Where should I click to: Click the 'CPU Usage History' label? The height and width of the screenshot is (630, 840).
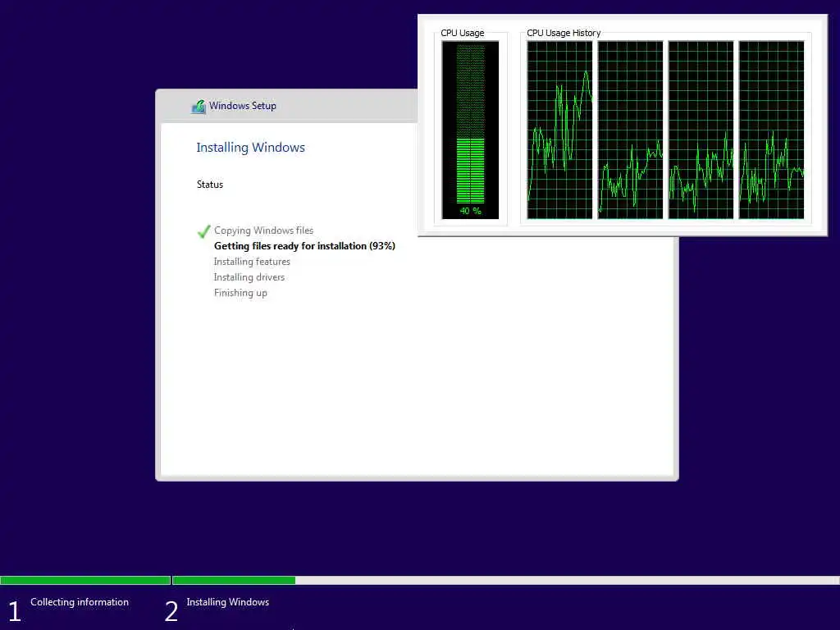564,33
